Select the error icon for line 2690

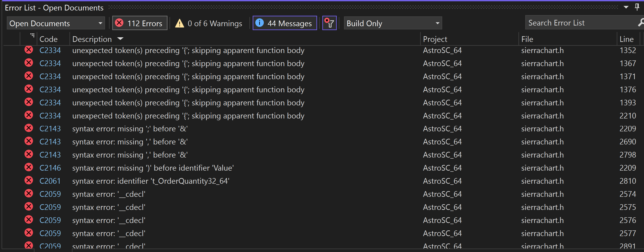tap(29, 141)
